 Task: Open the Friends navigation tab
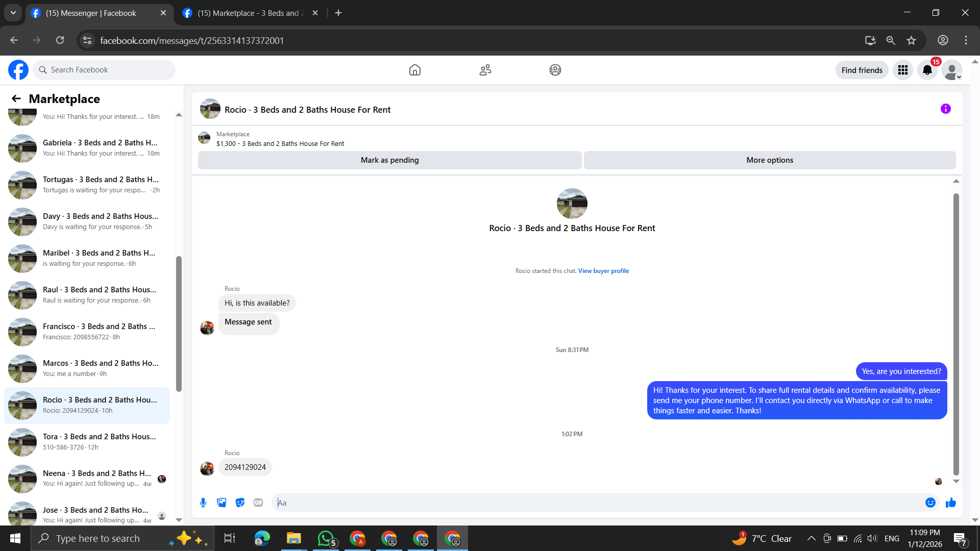coord(485,70)
